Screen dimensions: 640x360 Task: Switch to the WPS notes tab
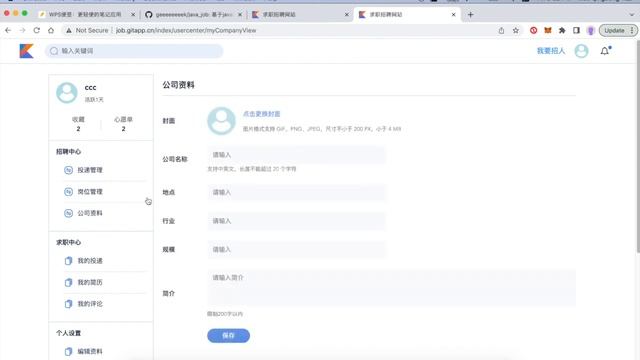click(x=86, y=14)
